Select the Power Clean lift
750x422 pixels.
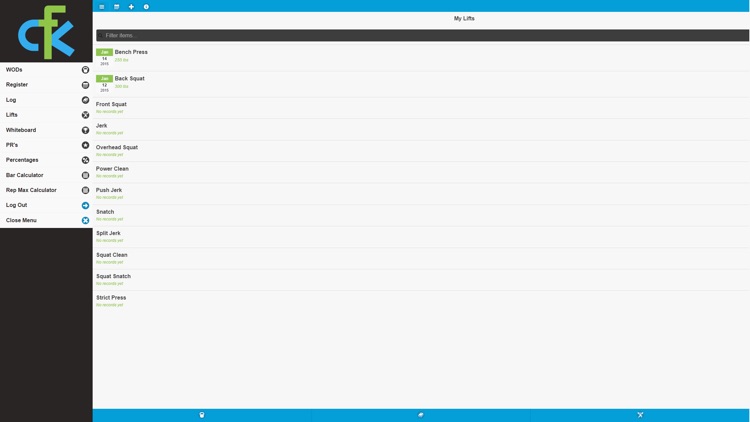(421, 172)
